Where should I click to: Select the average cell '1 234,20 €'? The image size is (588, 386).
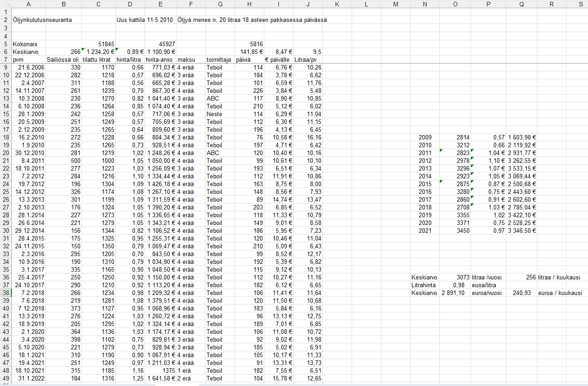pyautogui.click(x=99, y=52)
